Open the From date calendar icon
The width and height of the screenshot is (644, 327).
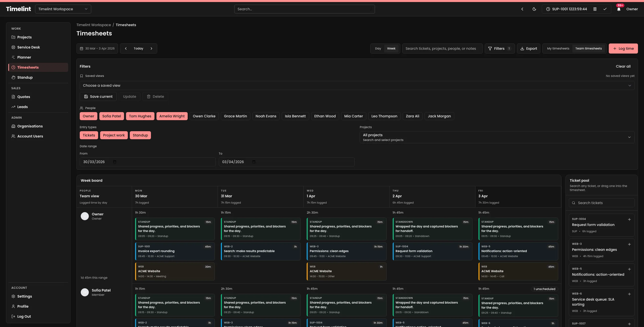point(115,162)
